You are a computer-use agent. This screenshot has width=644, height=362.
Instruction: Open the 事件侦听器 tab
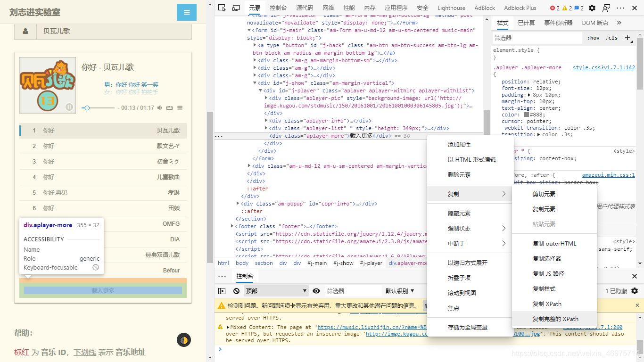click(558, 23)
